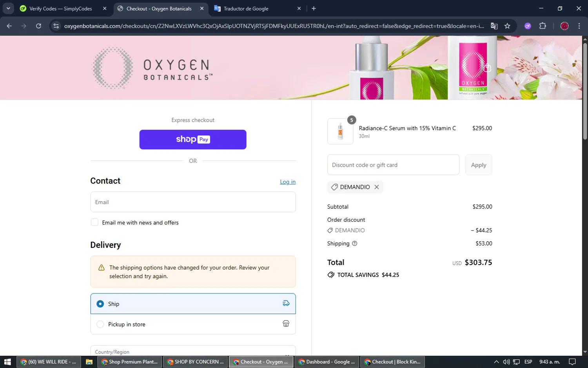Open site information icon in address bar

coord(56,26)
